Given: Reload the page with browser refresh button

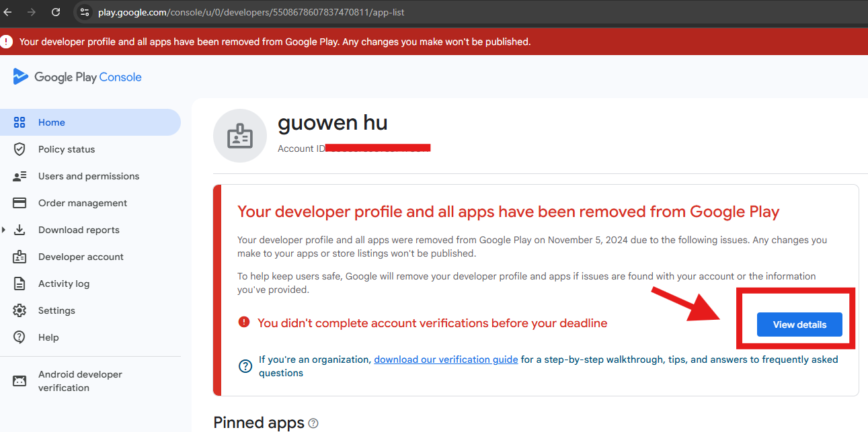Looking at the screenshot, I should pos(56,12).
